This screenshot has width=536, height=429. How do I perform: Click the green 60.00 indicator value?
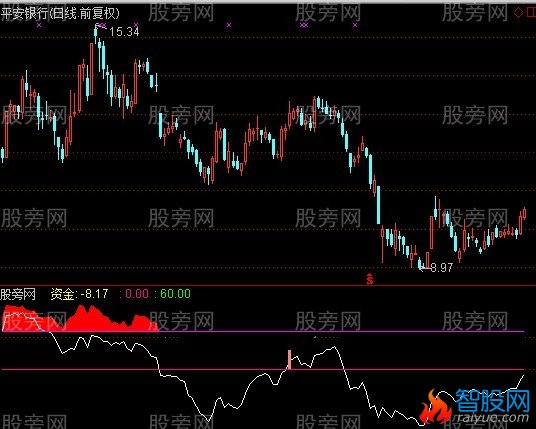(x=175, y=294)
